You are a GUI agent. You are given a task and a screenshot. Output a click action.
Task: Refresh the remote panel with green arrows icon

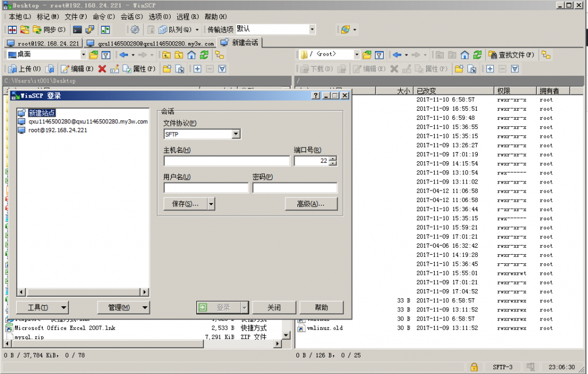coord(477,55)
